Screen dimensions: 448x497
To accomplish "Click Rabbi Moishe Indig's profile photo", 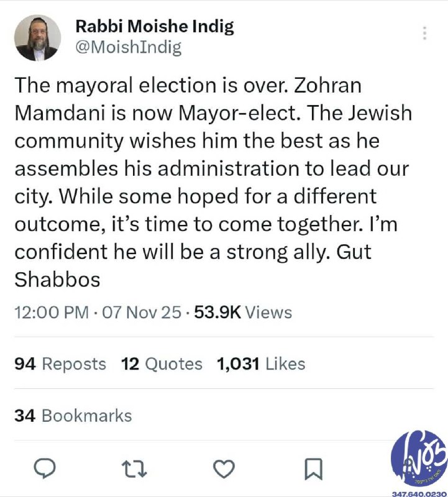I will (x=37, y=38).
